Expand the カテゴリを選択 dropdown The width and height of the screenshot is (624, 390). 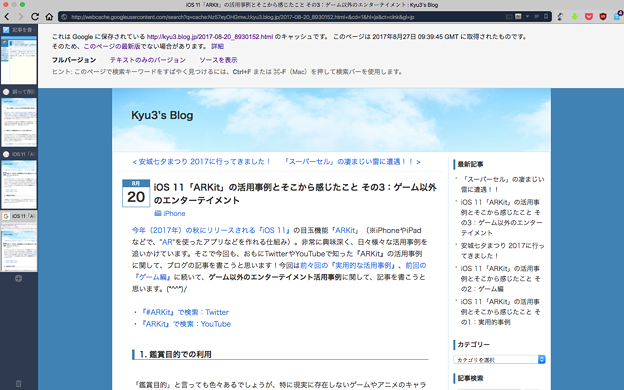(x=499, y=359)
